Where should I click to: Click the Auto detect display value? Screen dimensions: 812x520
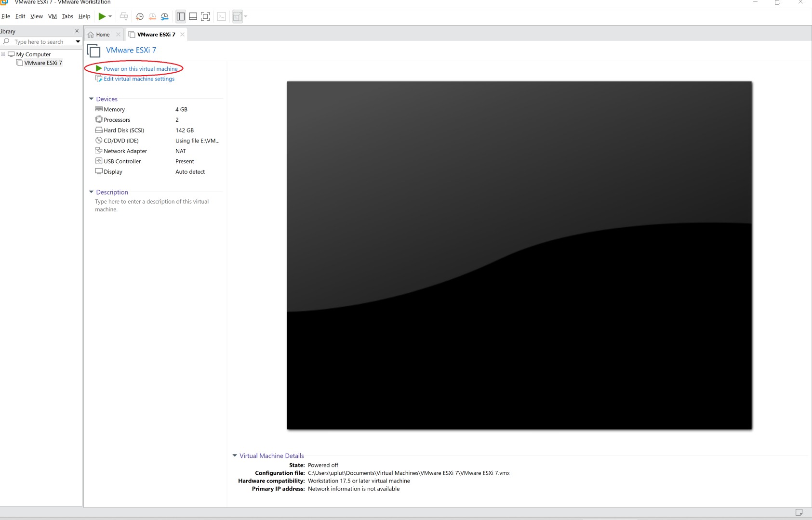click(x=190, y=172)
